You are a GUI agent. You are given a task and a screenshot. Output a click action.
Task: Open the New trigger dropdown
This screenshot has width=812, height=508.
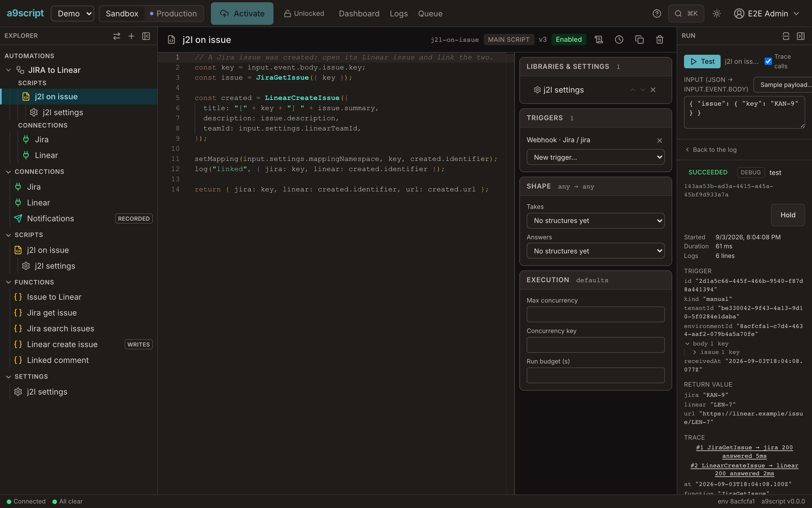pos(595,157)
